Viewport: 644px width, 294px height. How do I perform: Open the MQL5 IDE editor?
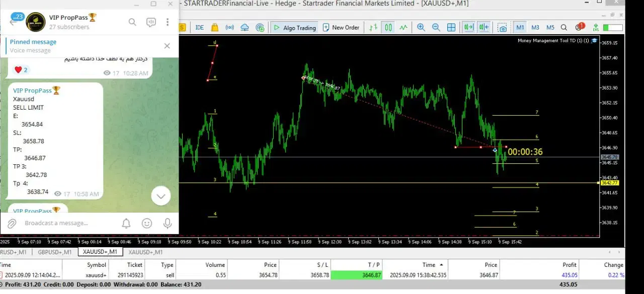pyautogui.click(x=200, y=28)
